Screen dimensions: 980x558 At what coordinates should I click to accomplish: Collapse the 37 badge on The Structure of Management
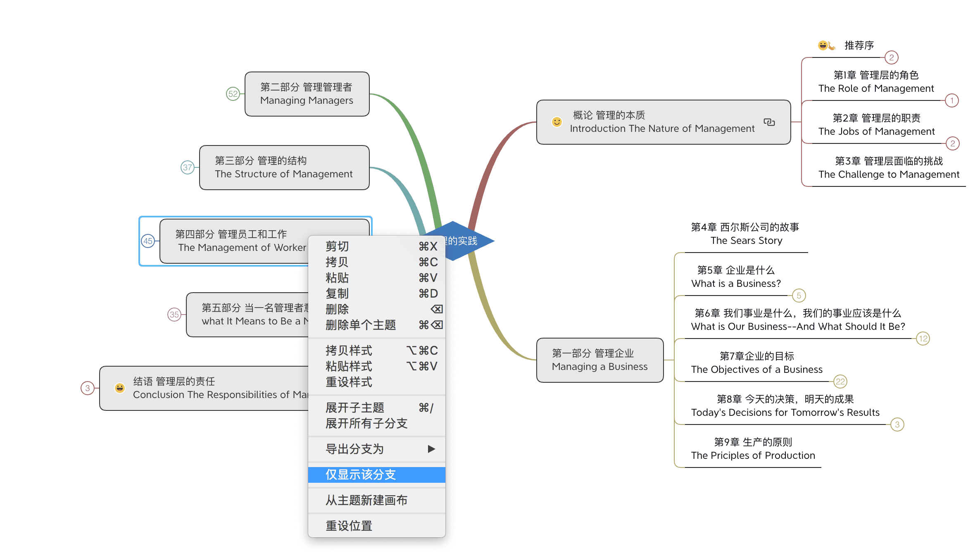(x=188, y=167)
